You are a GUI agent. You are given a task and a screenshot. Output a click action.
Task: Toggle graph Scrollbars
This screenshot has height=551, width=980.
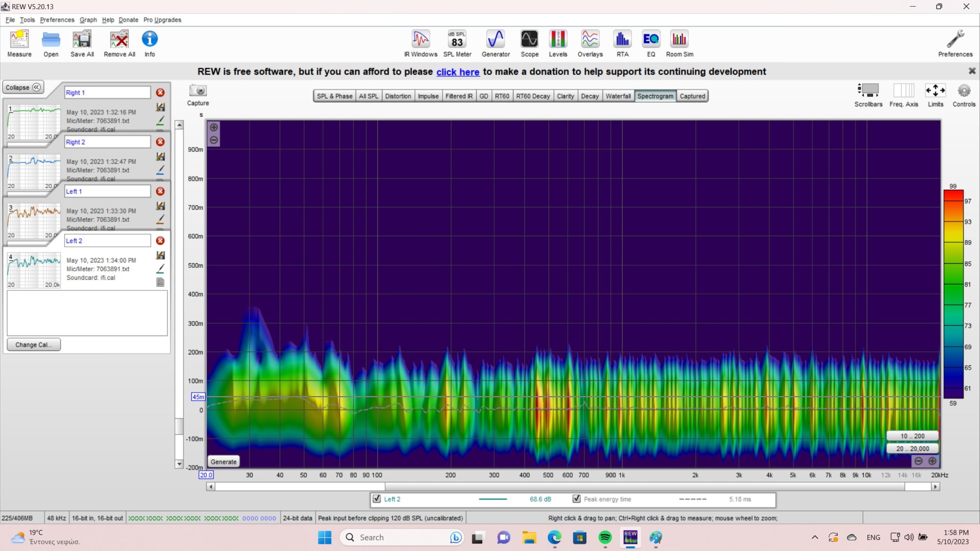868,95
